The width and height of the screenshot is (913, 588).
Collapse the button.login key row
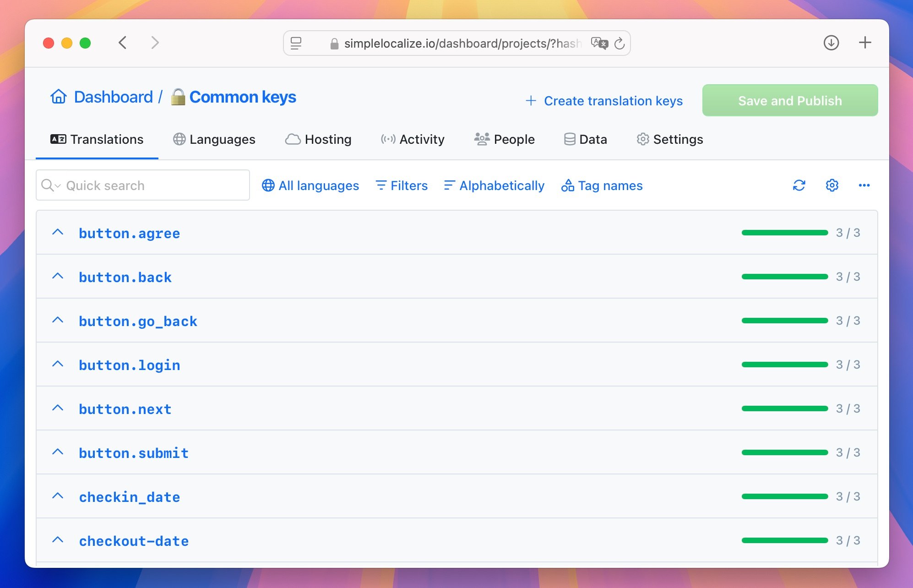(58, 364)
